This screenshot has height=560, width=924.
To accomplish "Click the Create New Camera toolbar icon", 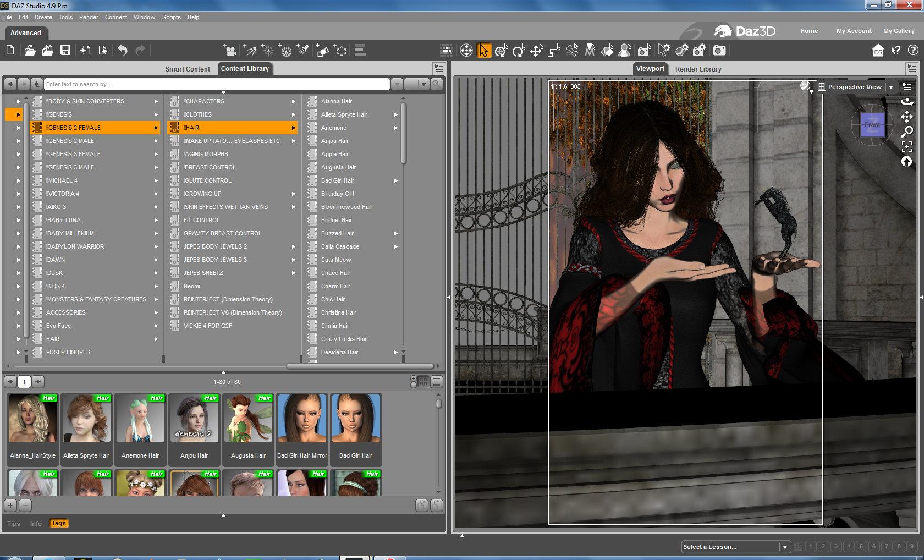I will (230, 51).
